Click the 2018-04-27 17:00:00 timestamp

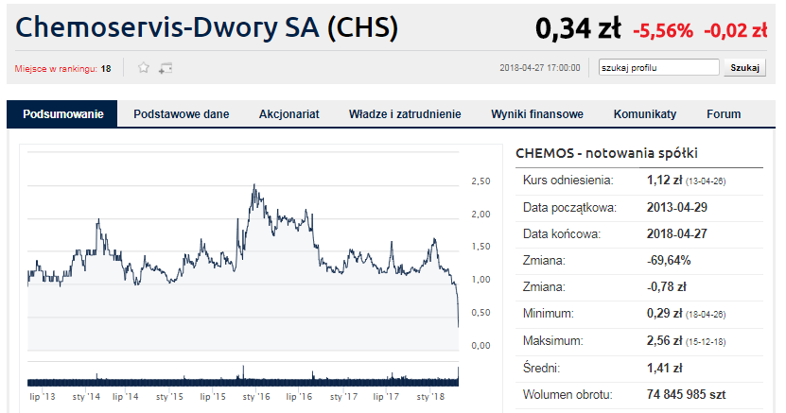point(539,68)
